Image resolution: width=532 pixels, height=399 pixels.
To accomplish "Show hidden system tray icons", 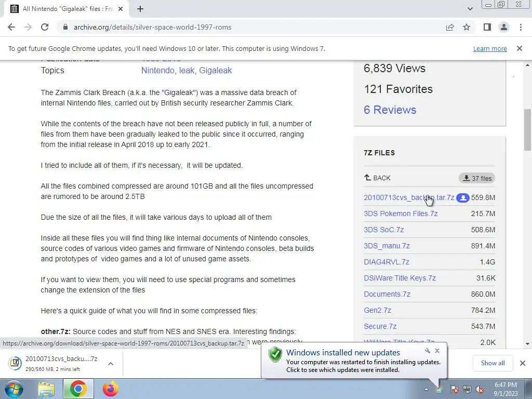I will click(426, 389).
